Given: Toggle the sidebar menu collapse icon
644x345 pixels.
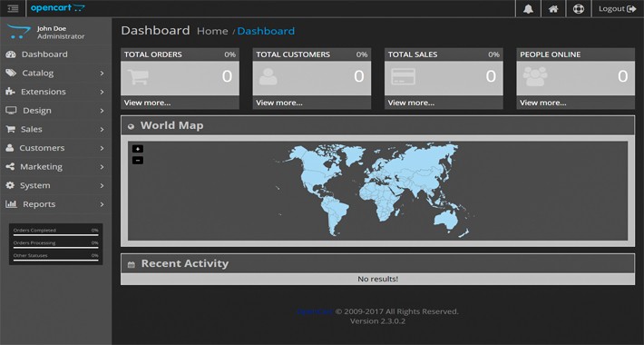Looking at the screenshot, I should point(13,9).
